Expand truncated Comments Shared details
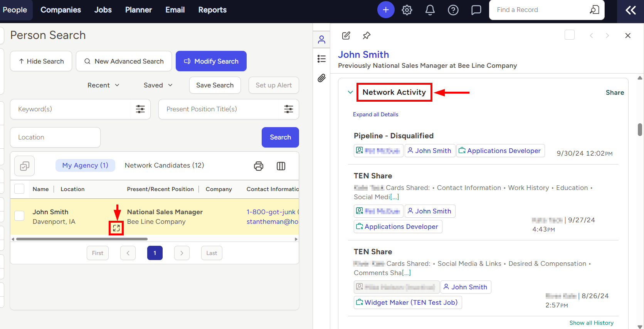Image resolution: width=644 pixels, height=329 pixels. (406, 273)
